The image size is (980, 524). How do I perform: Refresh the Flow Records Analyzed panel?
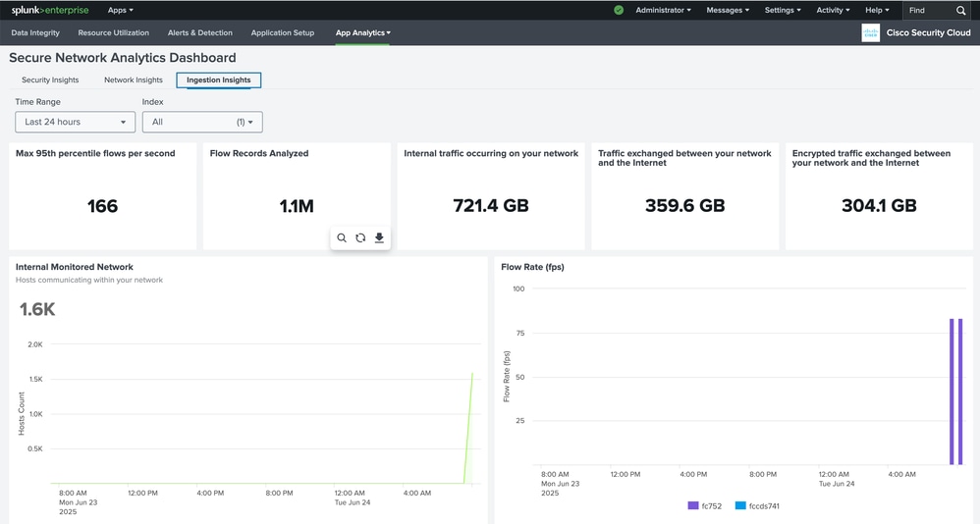click(360, 237)
